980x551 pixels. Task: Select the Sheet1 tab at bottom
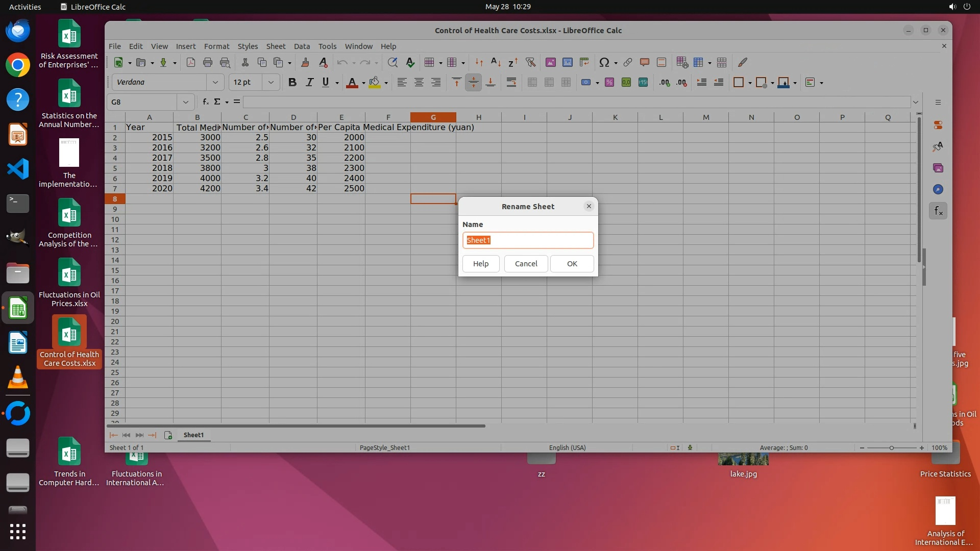[193, 435]
